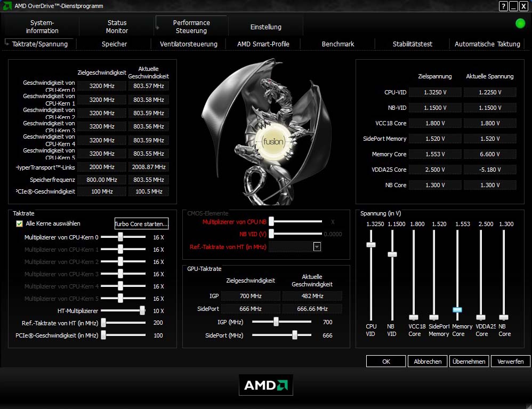Open Ref.-Taktrate von HT dropdown in CMOS-Elemente

coord(317,247)
